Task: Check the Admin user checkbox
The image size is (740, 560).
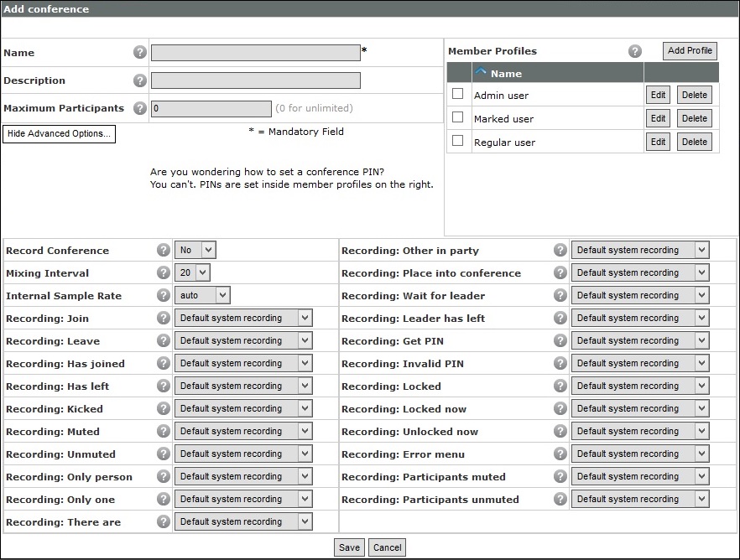Action: tap(457, 93)
